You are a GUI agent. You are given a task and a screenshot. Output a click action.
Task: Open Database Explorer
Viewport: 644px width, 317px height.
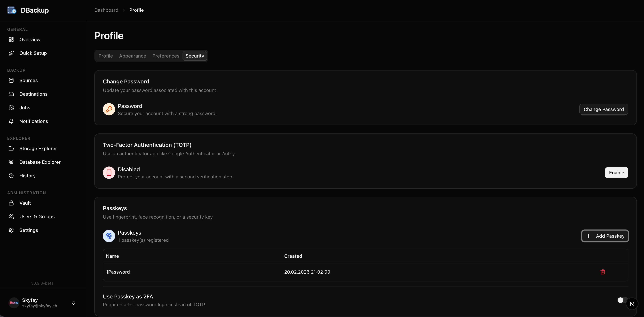[40, 162]
